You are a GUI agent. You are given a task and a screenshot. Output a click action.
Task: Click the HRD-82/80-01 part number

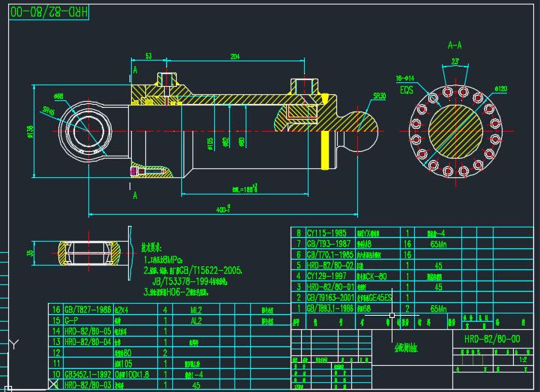pyautogui.click(x=330, y=287)
